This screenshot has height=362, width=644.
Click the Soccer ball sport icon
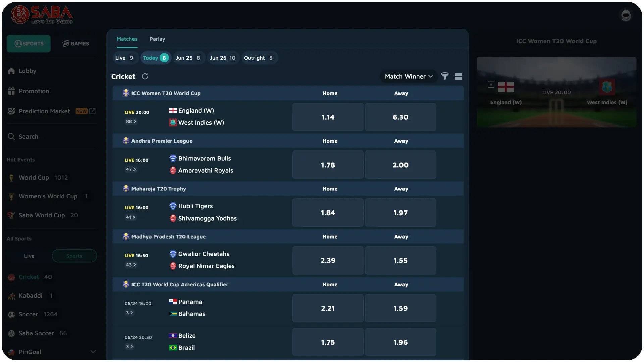pos(11,314)
